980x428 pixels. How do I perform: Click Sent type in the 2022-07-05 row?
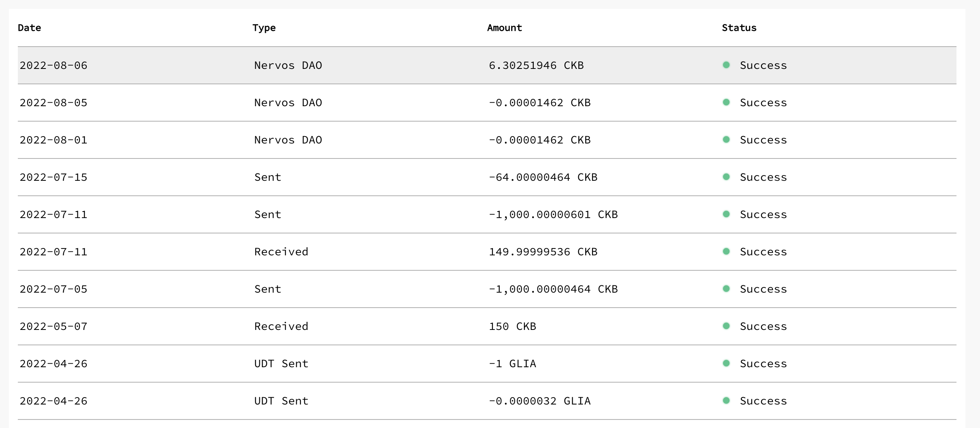pyautogui.click(x=267, y=289)
